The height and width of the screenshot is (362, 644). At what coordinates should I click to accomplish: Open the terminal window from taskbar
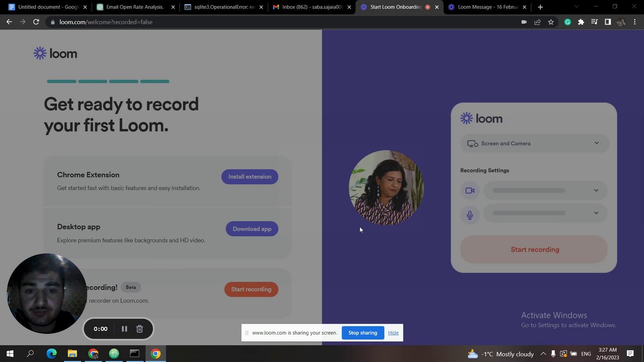tap(134, 354)
